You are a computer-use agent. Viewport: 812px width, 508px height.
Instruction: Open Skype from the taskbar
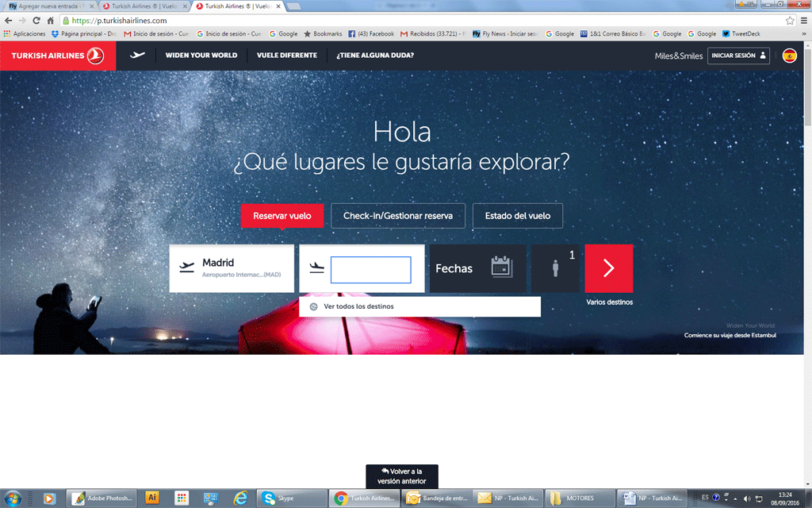coord(279,498)
